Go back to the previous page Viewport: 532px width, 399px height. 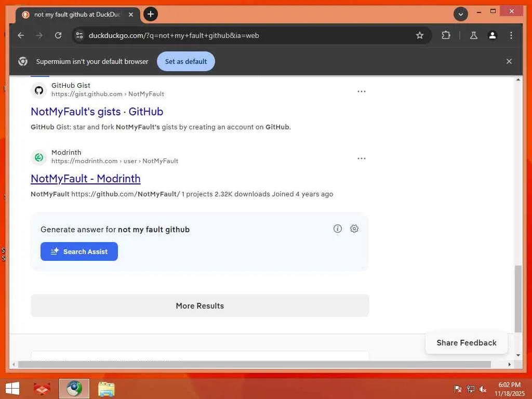click(x=21, y=35)
